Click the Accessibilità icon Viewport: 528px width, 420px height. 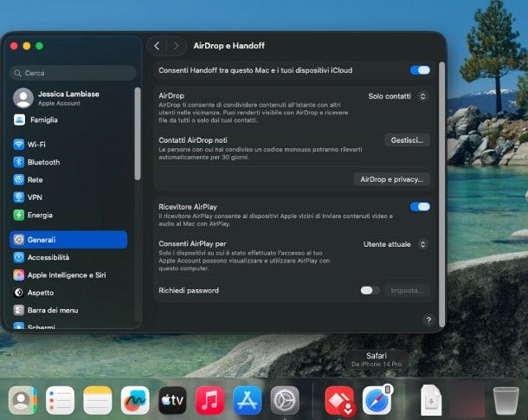coord(19,257)
